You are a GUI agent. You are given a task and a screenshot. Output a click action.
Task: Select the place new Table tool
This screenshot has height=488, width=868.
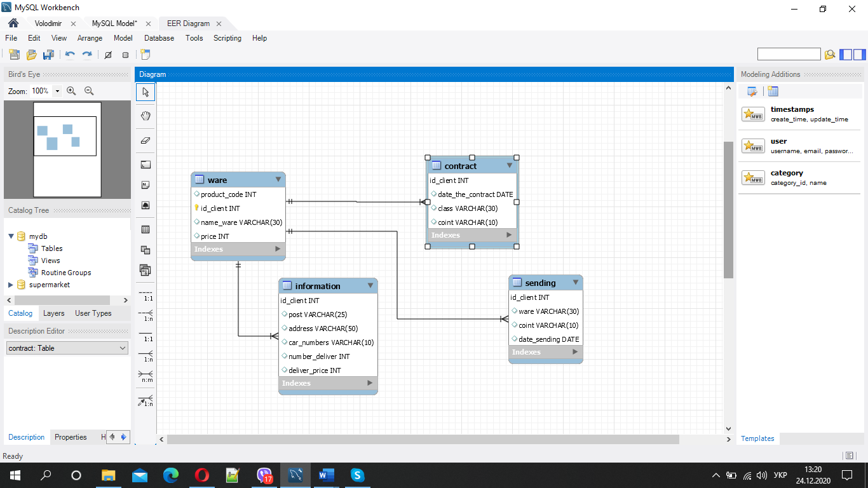pyautogui.click(x=146, y=229)
